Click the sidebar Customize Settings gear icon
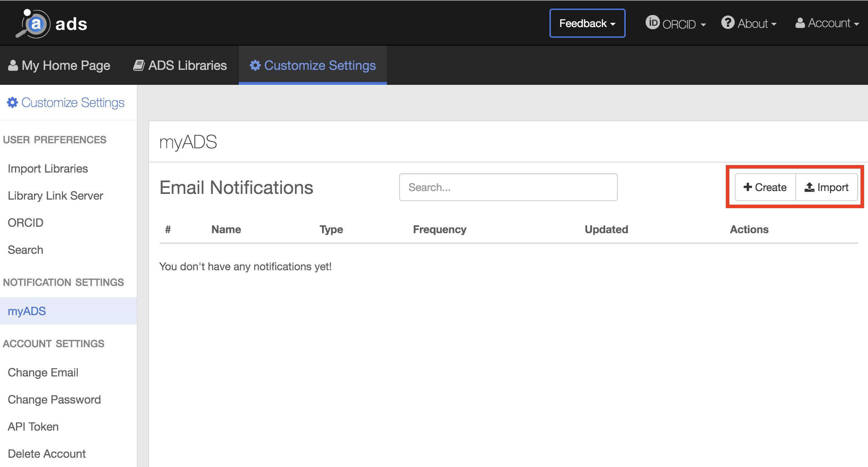This screenshot has width=868, height=467. click(x=12, y=103)
